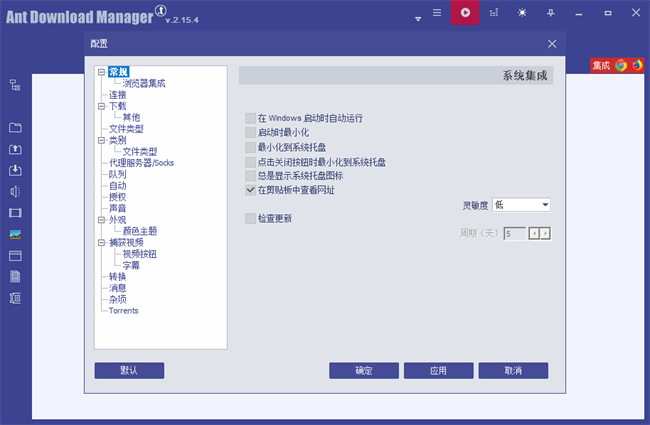Open the hamburger main menu
The image size is (650, 425).
(436, 13)
